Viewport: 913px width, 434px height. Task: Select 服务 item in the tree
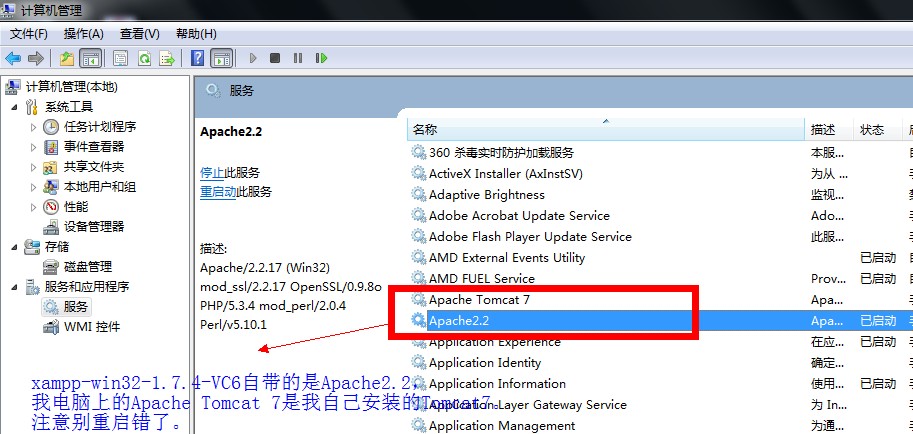(75, 306)
